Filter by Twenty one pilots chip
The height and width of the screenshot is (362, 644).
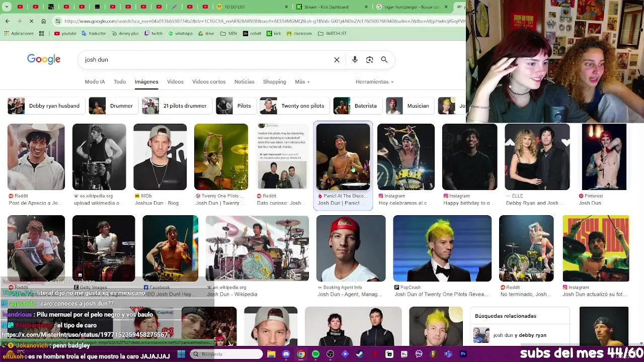(x=294, y=106)
